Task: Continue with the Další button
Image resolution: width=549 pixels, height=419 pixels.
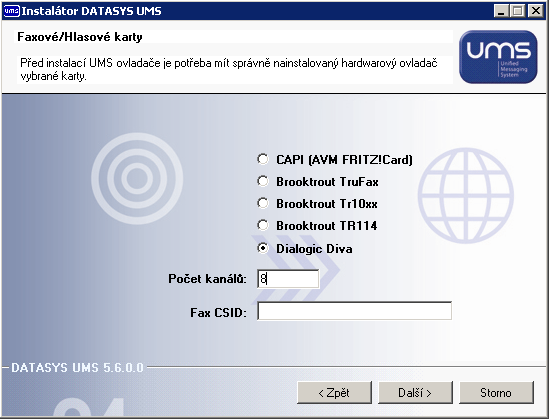Action: tap(415, 393)
